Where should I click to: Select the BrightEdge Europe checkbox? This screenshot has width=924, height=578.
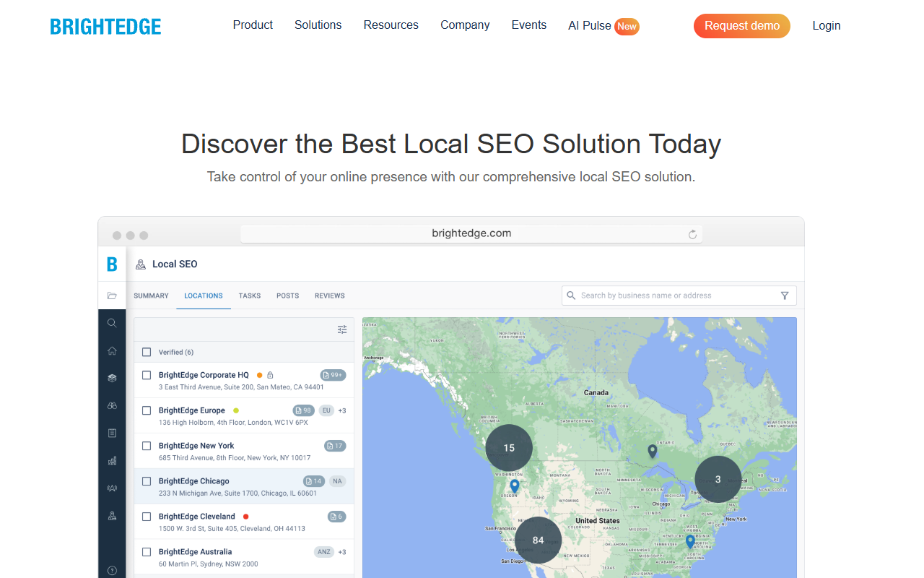point(147,410)
